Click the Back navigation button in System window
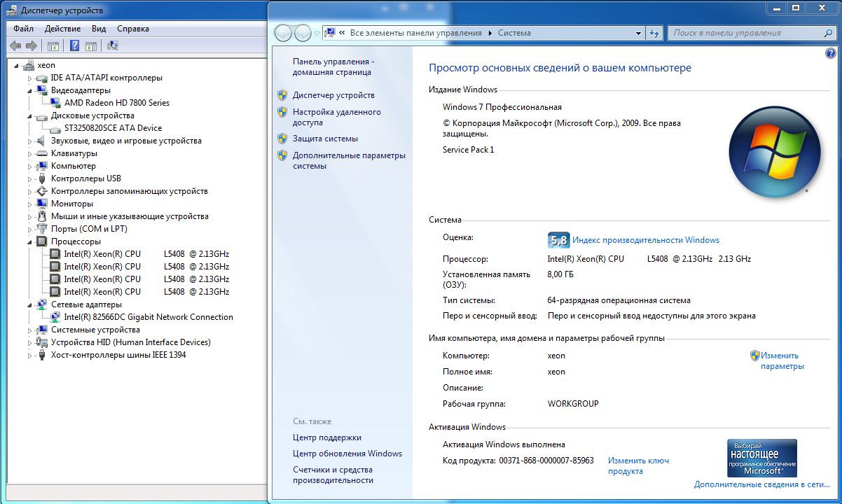The width and height of the screenshot is (842, 504). pyautogui.click(x=283, y=33)
